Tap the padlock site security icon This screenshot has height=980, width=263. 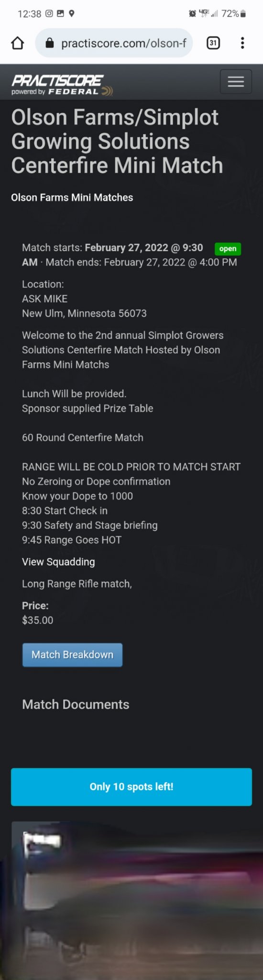tap(49, 43)
